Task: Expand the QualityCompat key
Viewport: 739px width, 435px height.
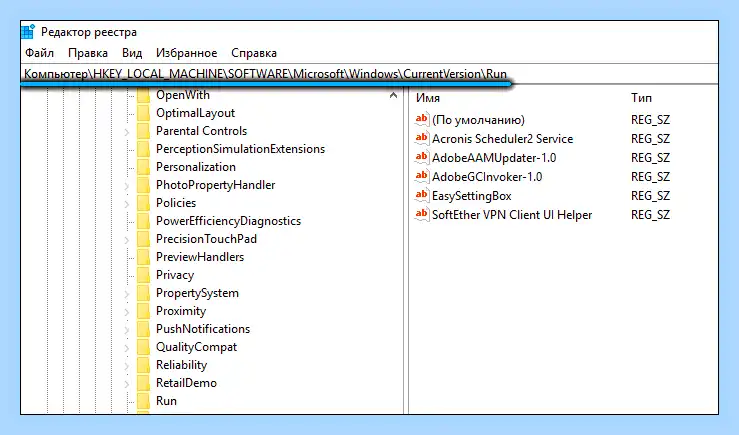Action: (x=127, y=348)
